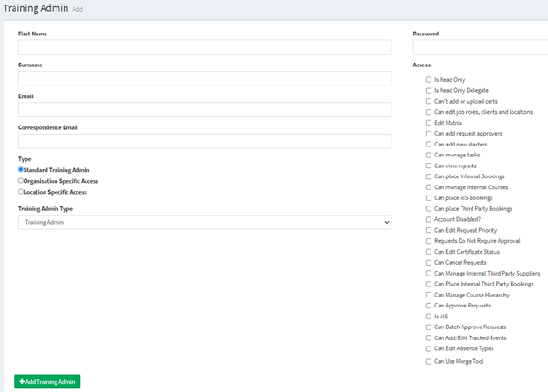Enable Can view reports checkbox

tap(429, 166)
